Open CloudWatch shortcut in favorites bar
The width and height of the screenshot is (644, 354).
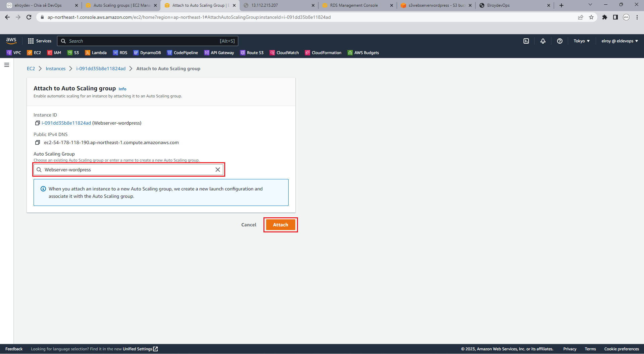click(x=284, y=53)
